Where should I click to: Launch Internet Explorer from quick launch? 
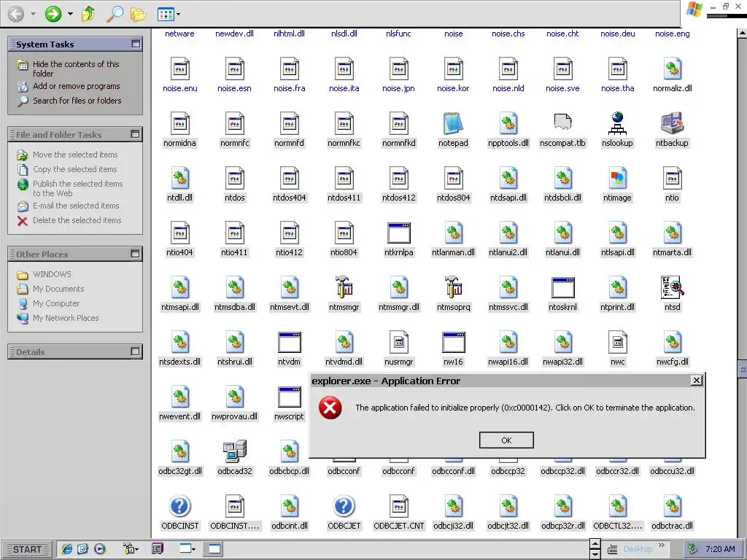66,549
